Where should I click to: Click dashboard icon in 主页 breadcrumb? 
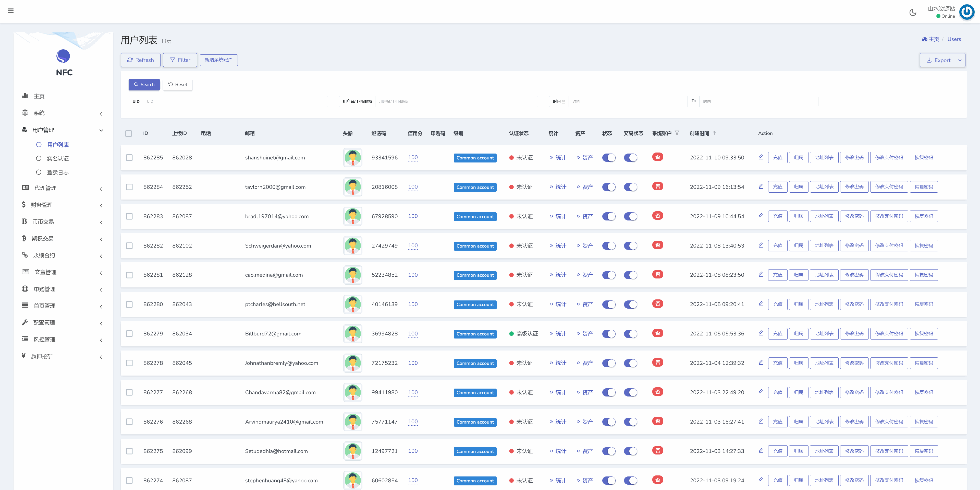[924, 39]
